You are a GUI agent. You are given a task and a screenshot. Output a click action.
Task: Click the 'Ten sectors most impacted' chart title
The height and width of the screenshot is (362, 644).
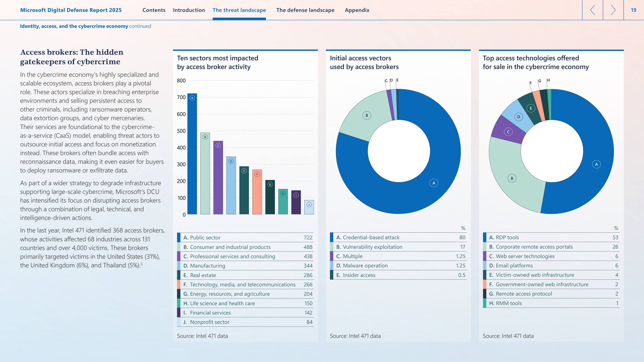[218, 62]
